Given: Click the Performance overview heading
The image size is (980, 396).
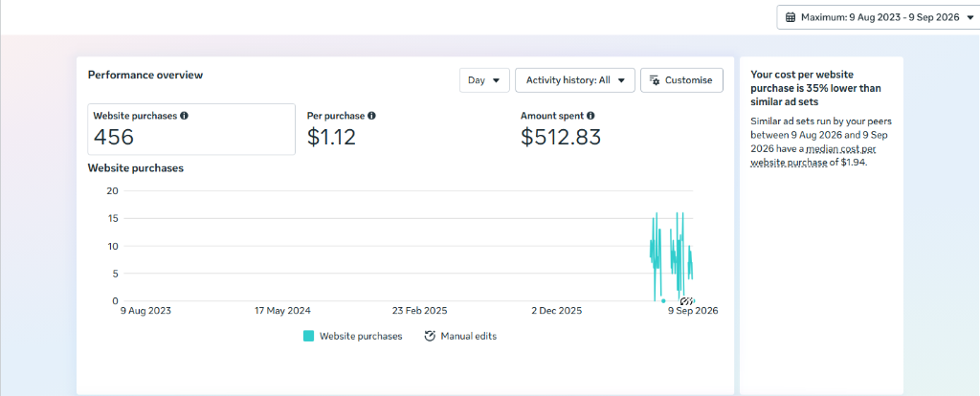Looking at the screenshot, I should click(x=145, y=75).
